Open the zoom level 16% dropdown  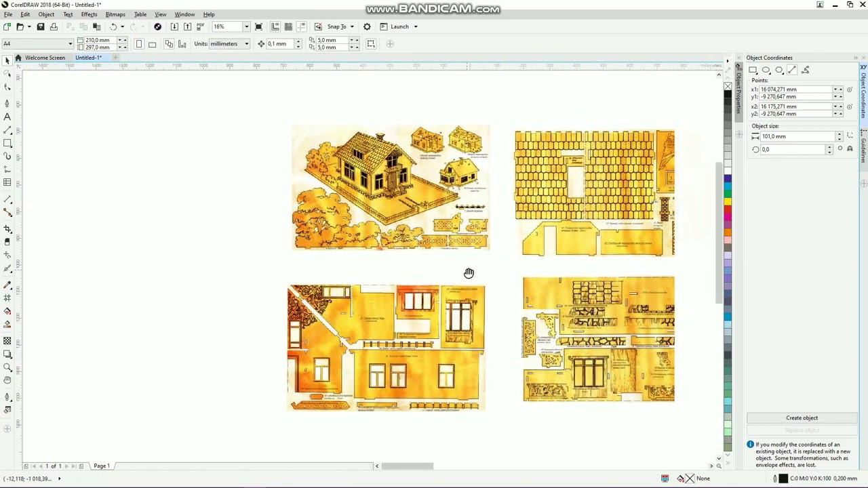coord(246,26)
